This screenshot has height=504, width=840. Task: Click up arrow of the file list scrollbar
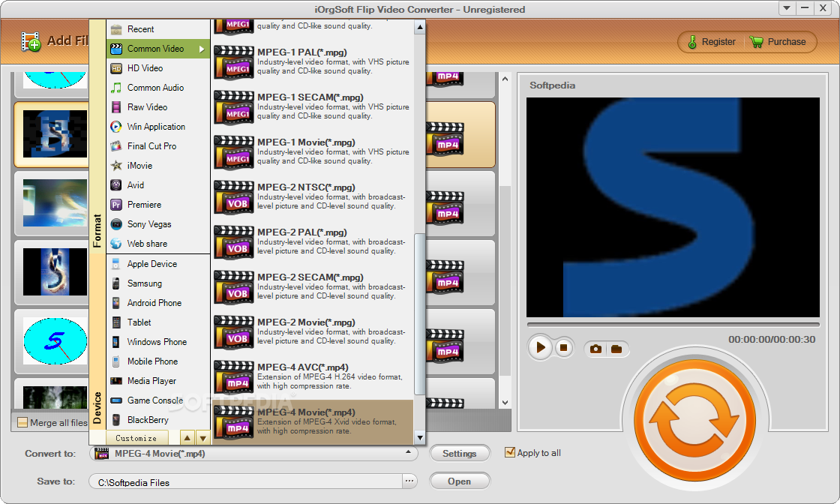click(505, 79)
